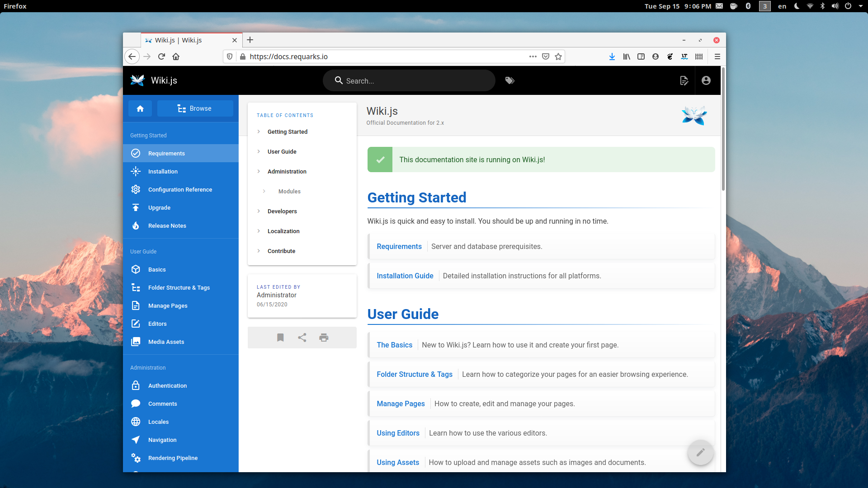Open the page source editor icon

(684, 80)
